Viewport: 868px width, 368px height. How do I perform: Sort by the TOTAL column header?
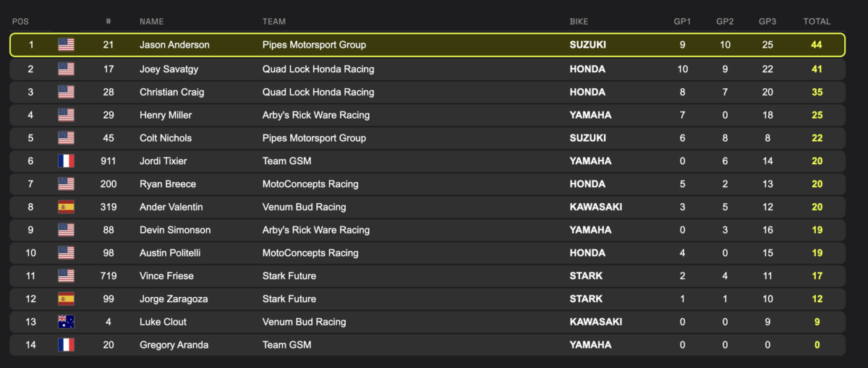[817, 22]
